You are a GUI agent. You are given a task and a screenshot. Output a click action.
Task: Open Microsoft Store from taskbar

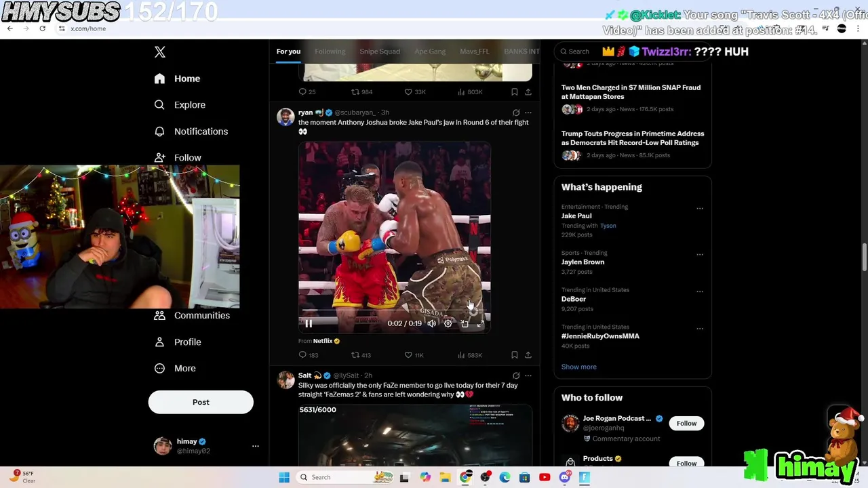[524, 477]
